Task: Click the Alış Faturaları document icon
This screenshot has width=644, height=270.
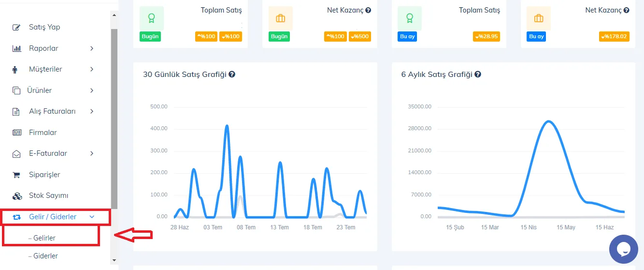Action: click(x=17, y=111)
